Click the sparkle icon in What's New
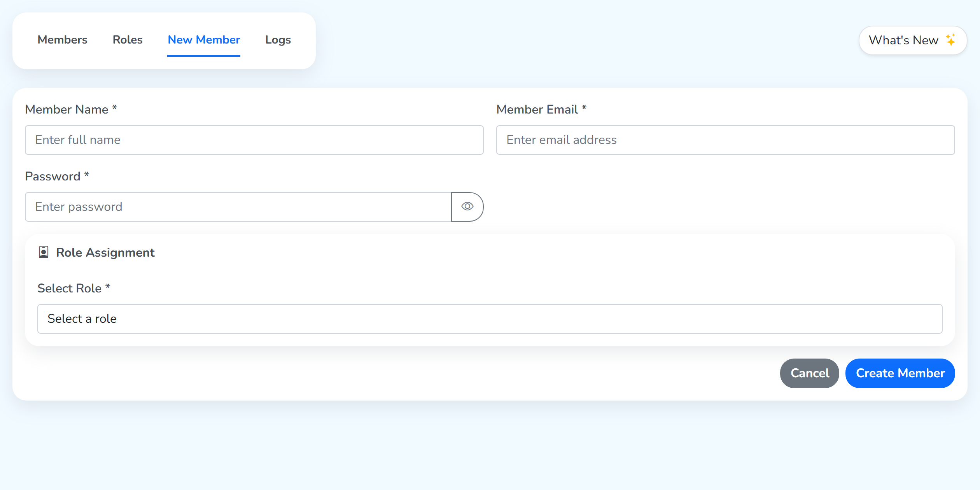Viewport: 980px width, 490px height. coord(951,40)
